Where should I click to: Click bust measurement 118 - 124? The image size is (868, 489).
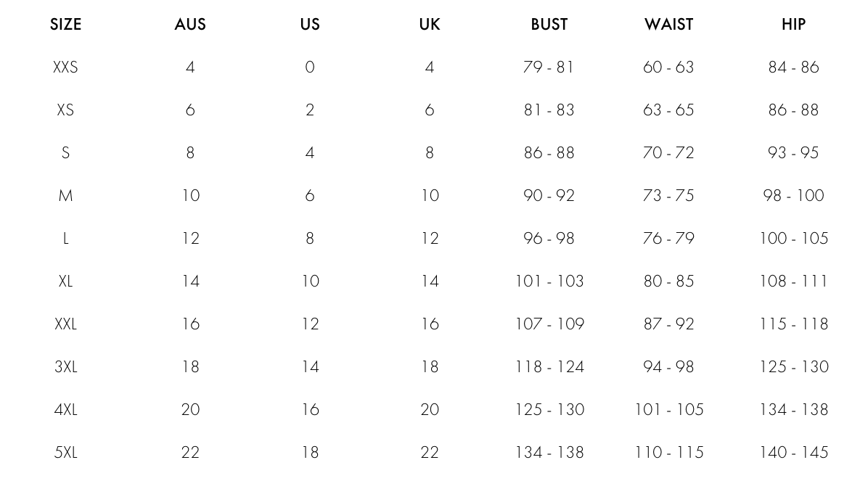tap(549, 367)
